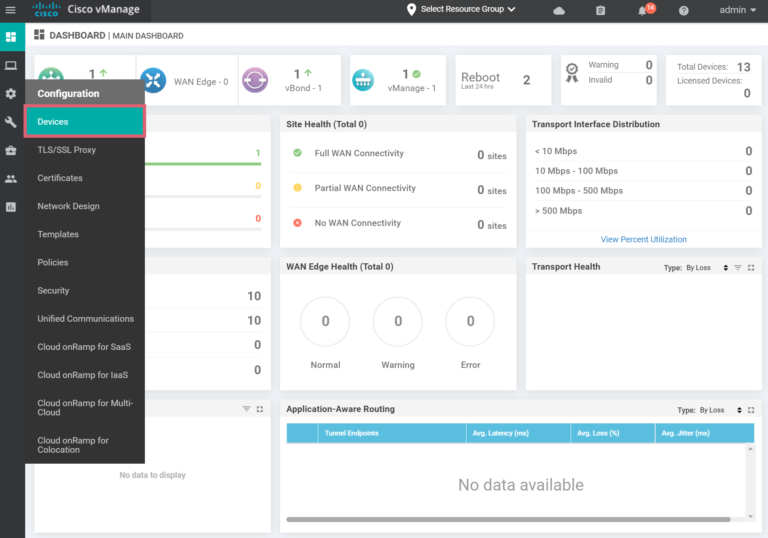This screenshot has height=538, width=768.
Task: Click the cloud icon in top bar
Action: [559, 10]
